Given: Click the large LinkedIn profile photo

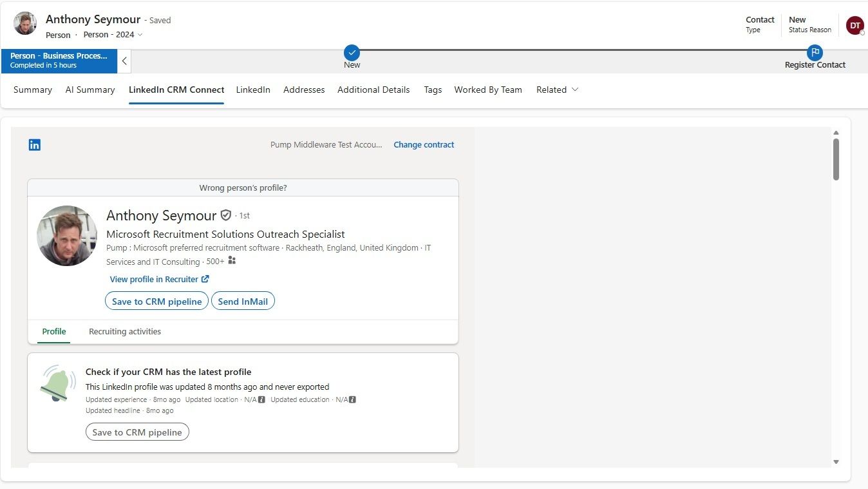Looking at the screenshot, I should 67,236.
